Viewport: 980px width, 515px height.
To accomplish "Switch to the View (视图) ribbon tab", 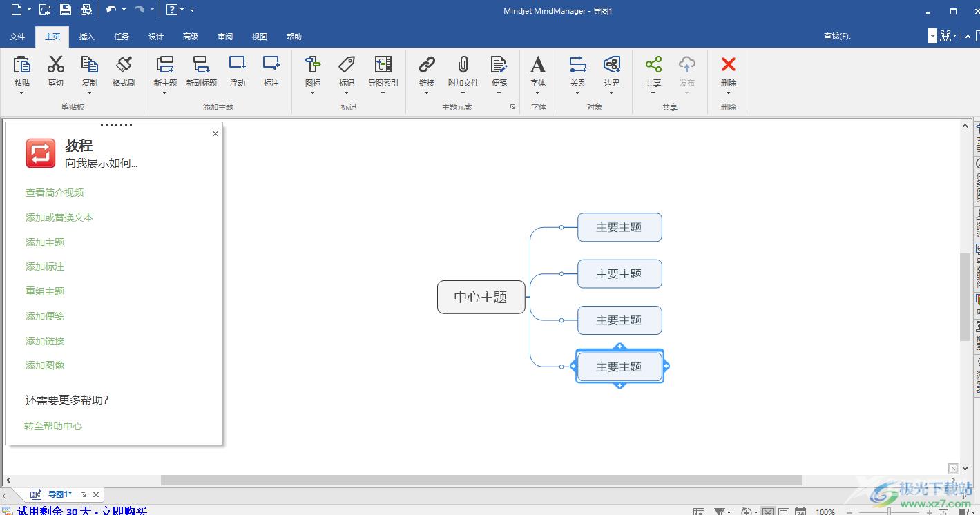I will point(260,37).
